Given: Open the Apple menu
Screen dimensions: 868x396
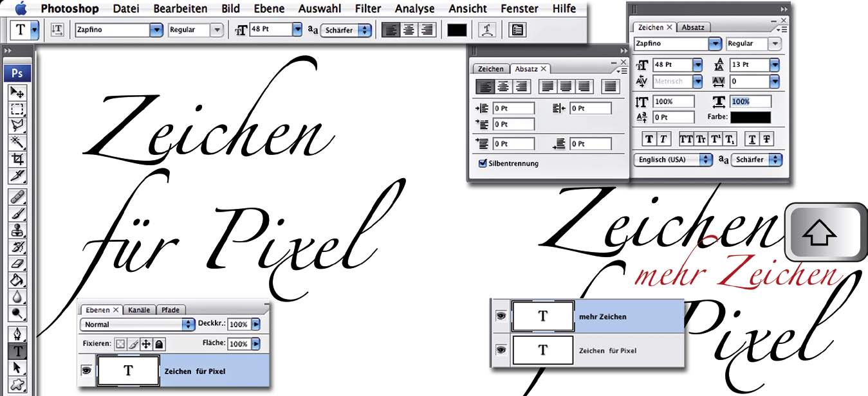Looking at the screenshot, I should coord(21,8).
